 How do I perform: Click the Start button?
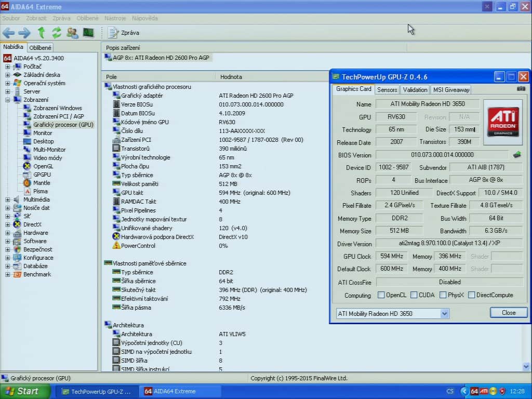(24, 391)
